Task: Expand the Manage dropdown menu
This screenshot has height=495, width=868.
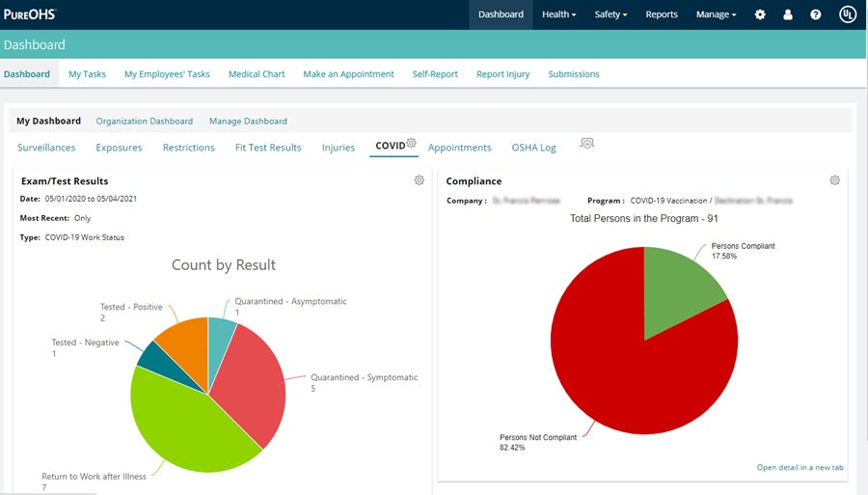Action: tap(716, 14)
